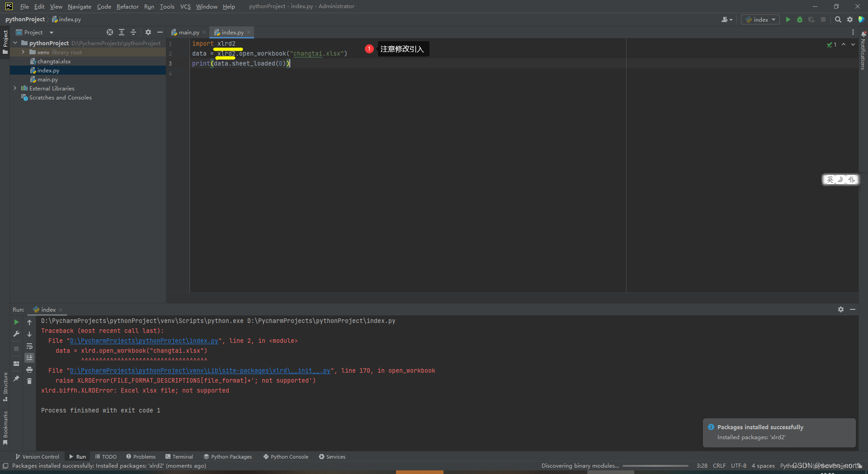Toggle the Structure tool window stripe
The width and height of the screenshot is (868, 474).
pyautogui.click(x=5, y=387)
